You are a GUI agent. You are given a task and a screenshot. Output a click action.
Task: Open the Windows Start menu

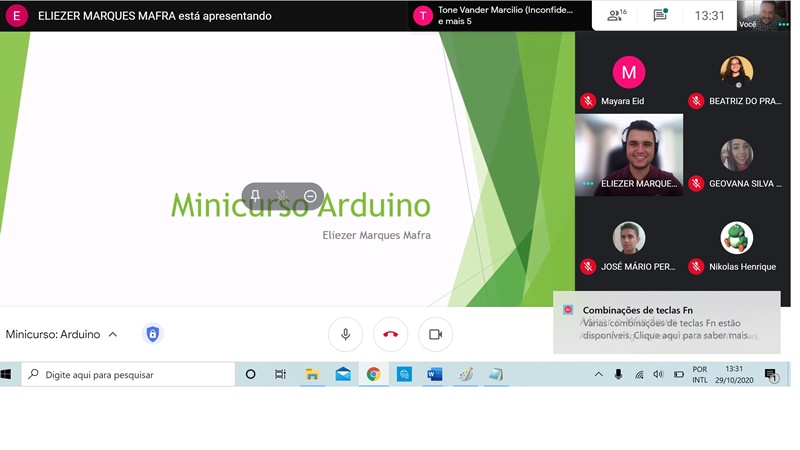6,374
